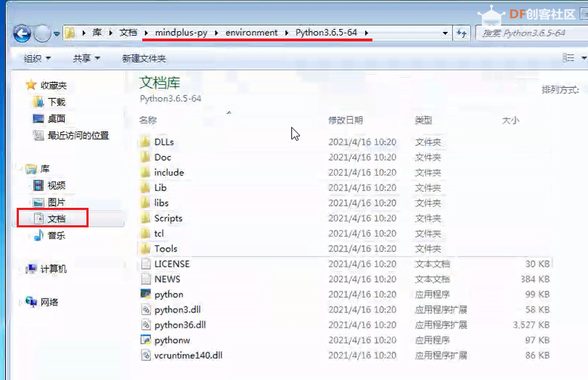
Task: Click the python36.dll file icon
Action: [145, 325]
